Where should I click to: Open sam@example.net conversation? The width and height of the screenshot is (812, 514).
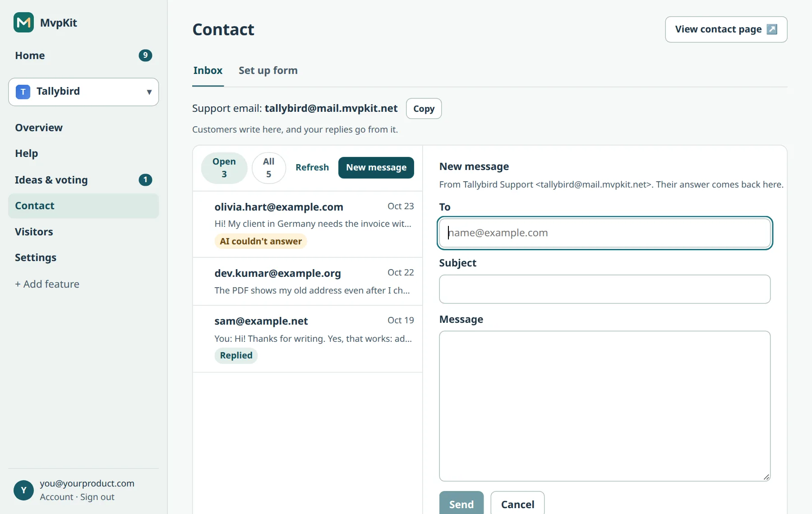tap(308, 339)
